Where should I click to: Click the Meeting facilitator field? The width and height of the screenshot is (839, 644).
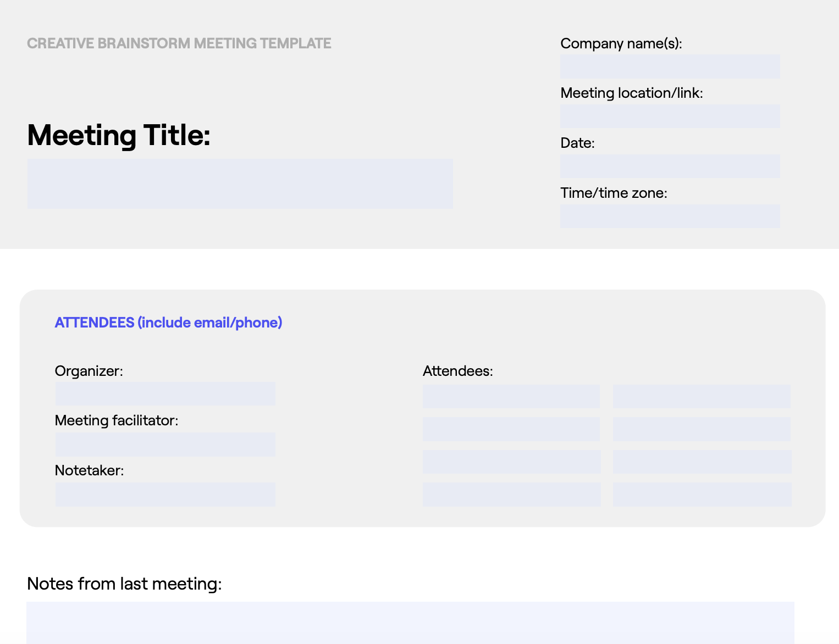tap(165, 444)
